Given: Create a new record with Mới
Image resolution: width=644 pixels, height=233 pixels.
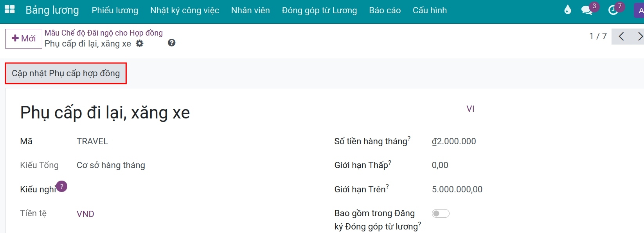Looking at the screenshot, I should [x=24, y=39].
